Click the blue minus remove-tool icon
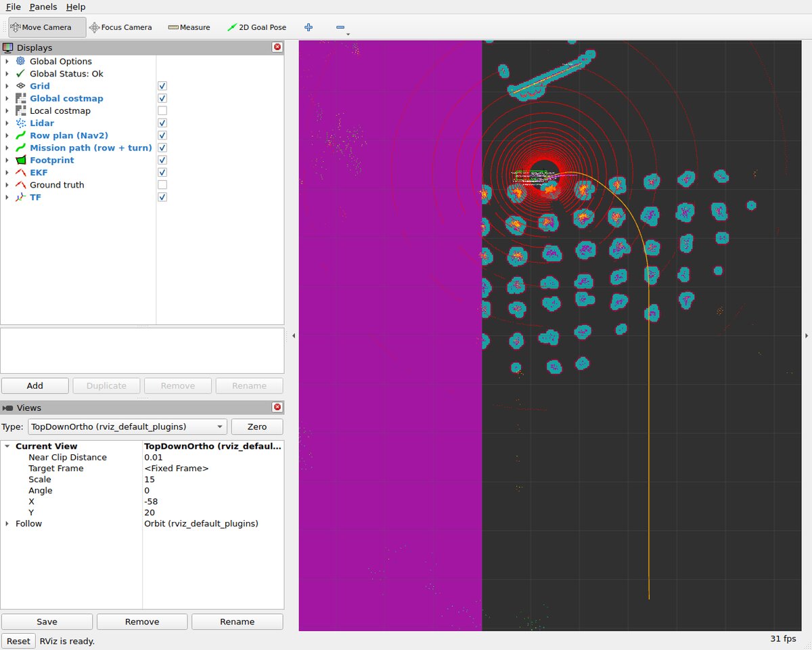This screenshot has height=650, width=812. coord(340,27)
